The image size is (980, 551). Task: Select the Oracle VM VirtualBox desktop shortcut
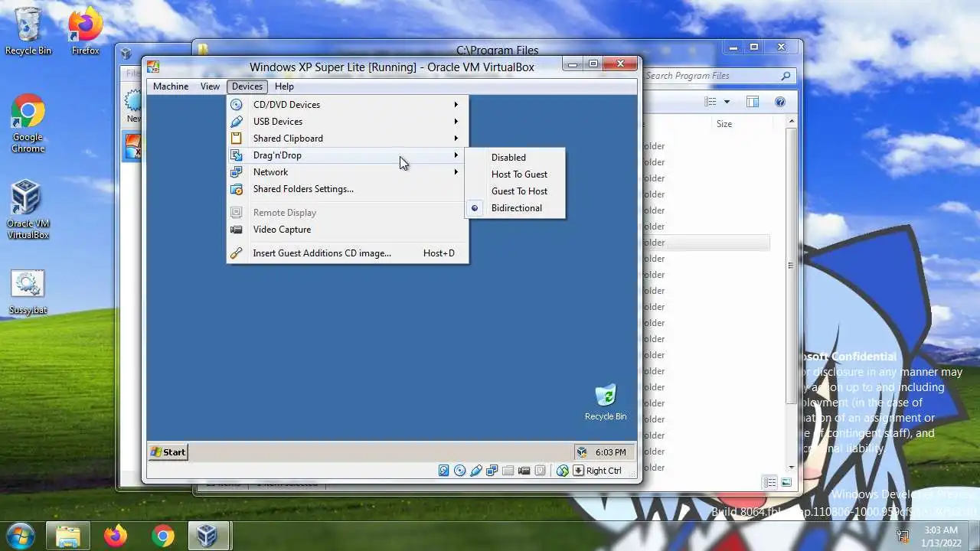point(28,210)
